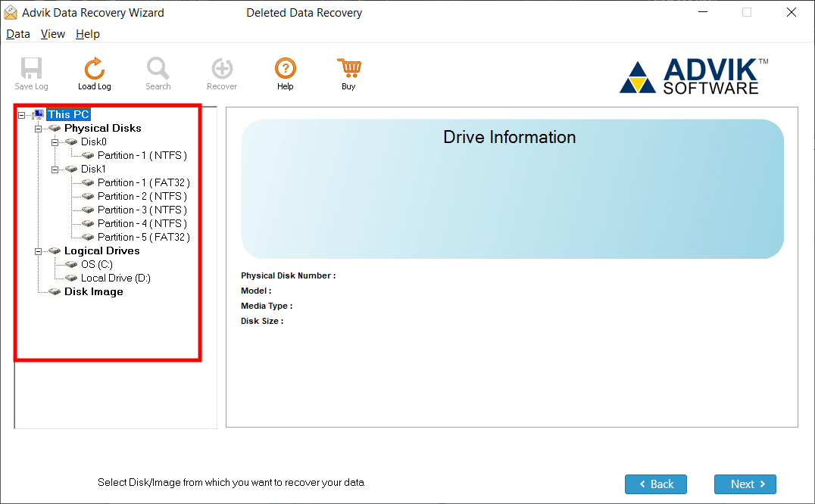Open the Data menu
The width and height of the screenshot is (815, 504).
(x=18, y=34)
